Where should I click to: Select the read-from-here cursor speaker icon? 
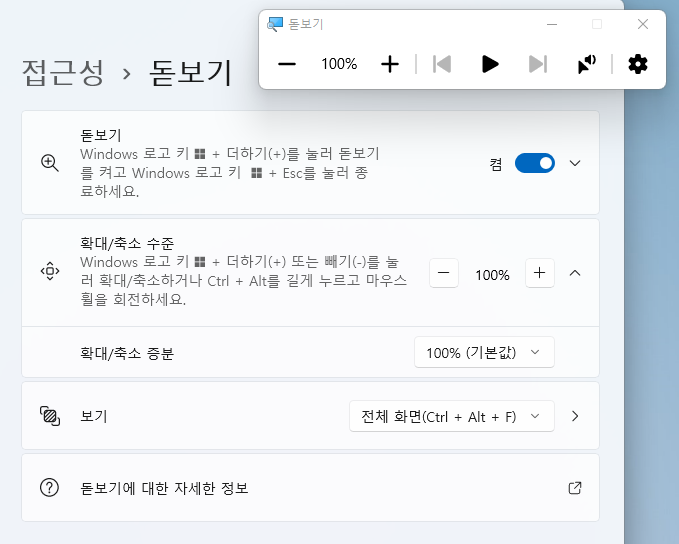587,64
